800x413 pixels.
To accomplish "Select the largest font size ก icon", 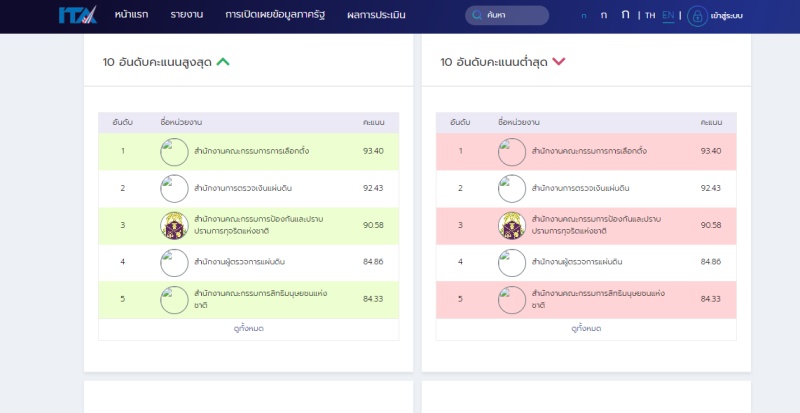I will point(625,15).
